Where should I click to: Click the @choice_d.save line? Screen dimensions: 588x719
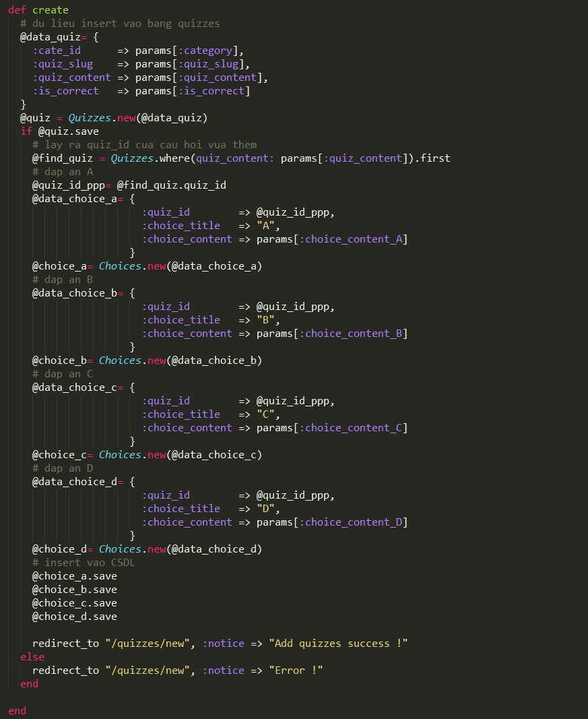(74, 617)
